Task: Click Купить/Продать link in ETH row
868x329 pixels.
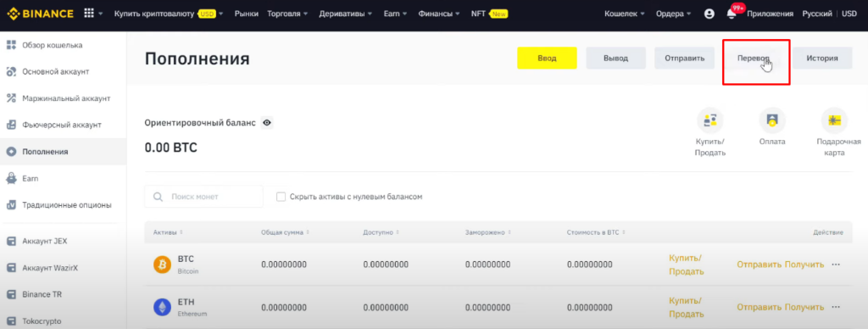Action: [687, 308]
